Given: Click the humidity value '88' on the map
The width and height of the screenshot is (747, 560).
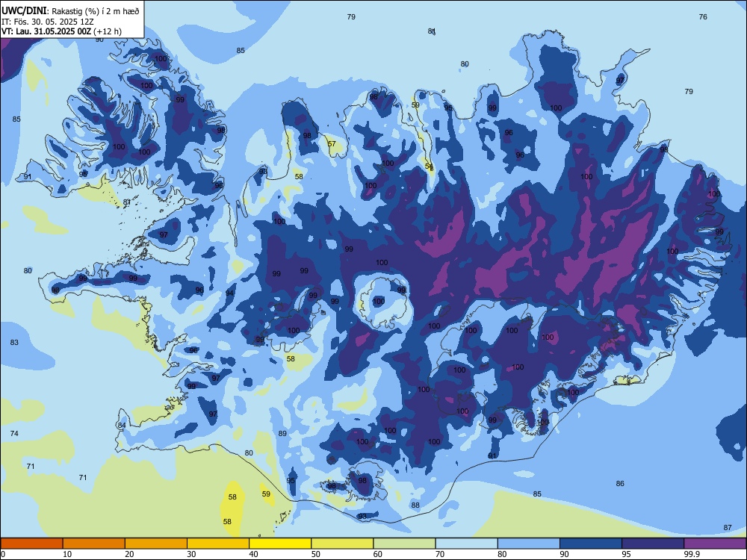Looking at the screenshot, I should (x=415, y=505).
